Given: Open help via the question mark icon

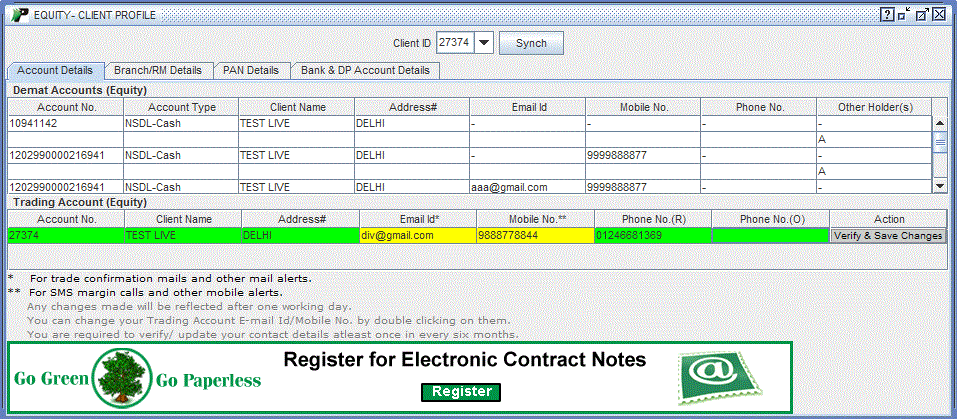Looking at the screenshot, I should [888, 14].
